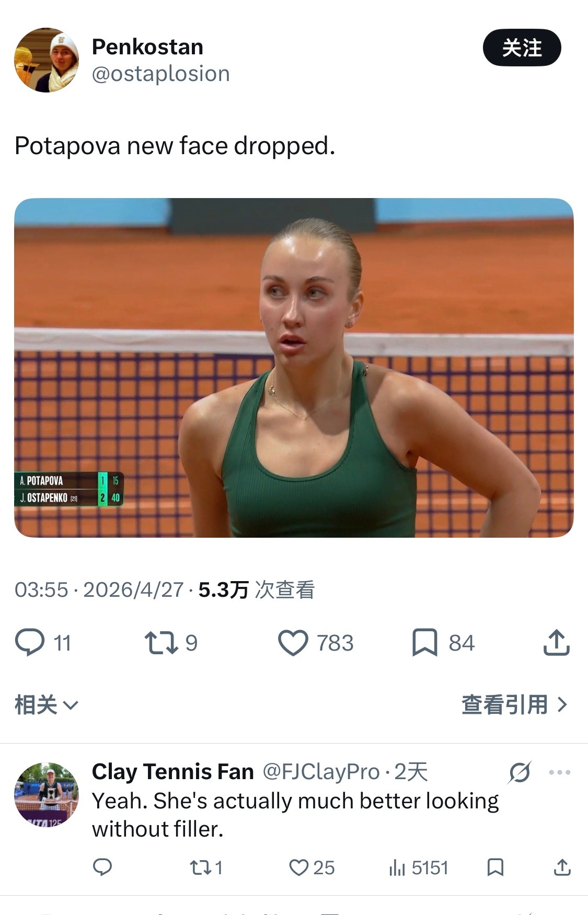Tap the Grok icon on the reply
The image size is (588, 915).
pos(520,772)
